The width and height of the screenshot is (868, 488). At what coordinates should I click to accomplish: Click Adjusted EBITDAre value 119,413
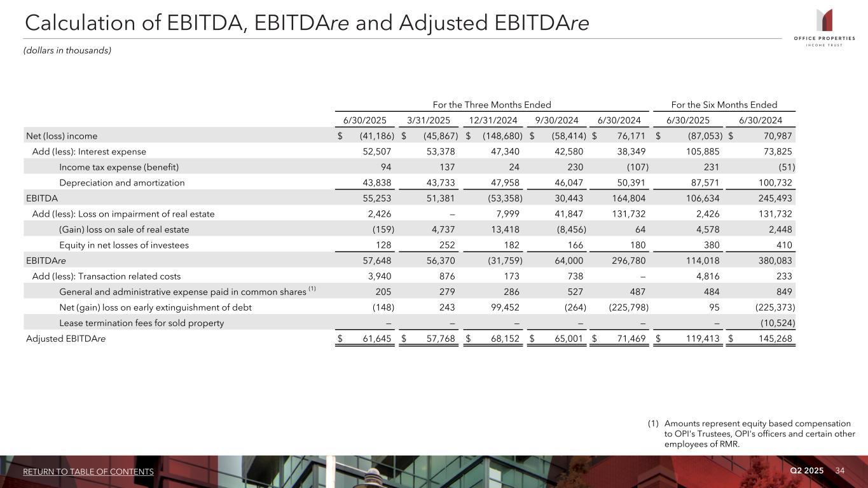[704, 339]
